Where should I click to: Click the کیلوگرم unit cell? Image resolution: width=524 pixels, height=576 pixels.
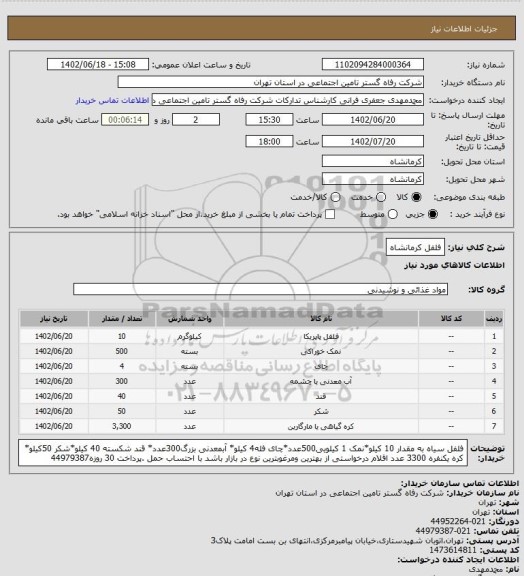(x=190, y=336)
